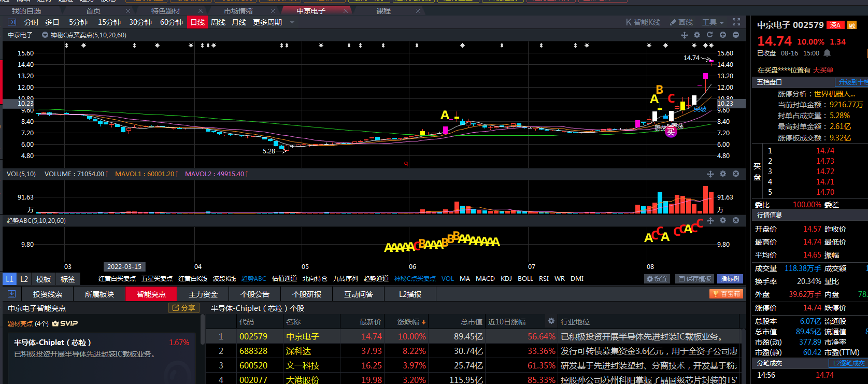Image resolution: width=868 pixels, height=384 pixels.
Task: Share via the 分享 button
Action: pyautogui.click(x=184, y=308)
